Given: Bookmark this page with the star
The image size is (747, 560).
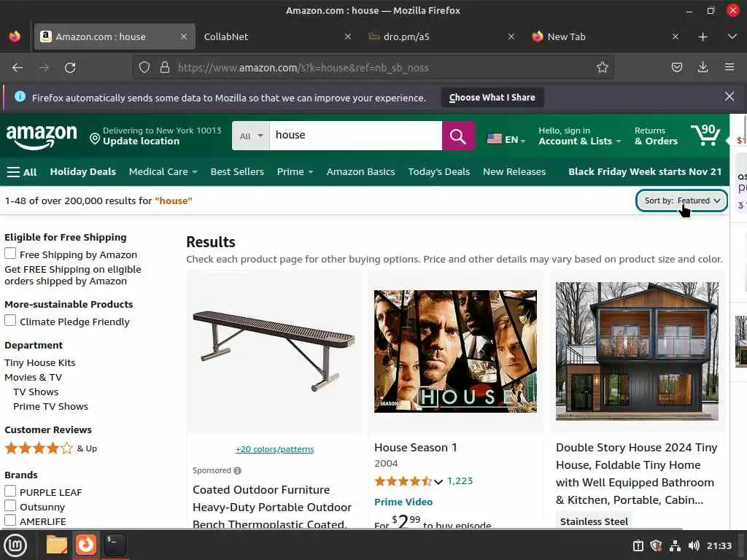Looking at the screenshot, I should pos(602,68).
